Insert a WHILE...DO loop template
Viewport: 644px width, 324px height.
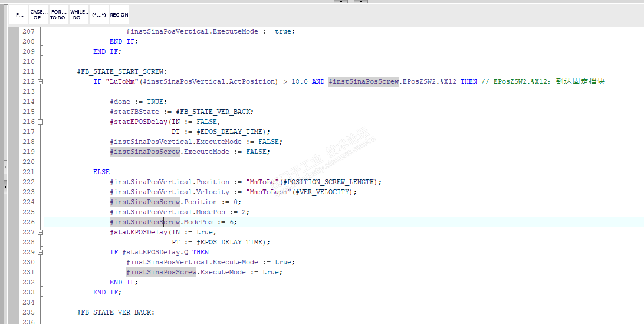click(79, 15)
